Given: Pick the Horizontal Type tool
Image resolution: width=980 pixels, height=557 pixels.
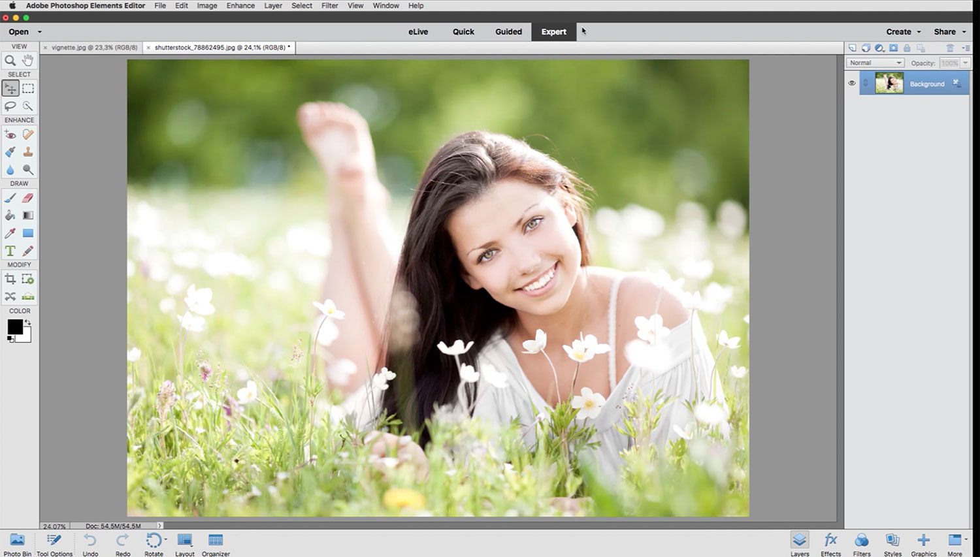Looking at the screenshot, I should pos(10,251).
